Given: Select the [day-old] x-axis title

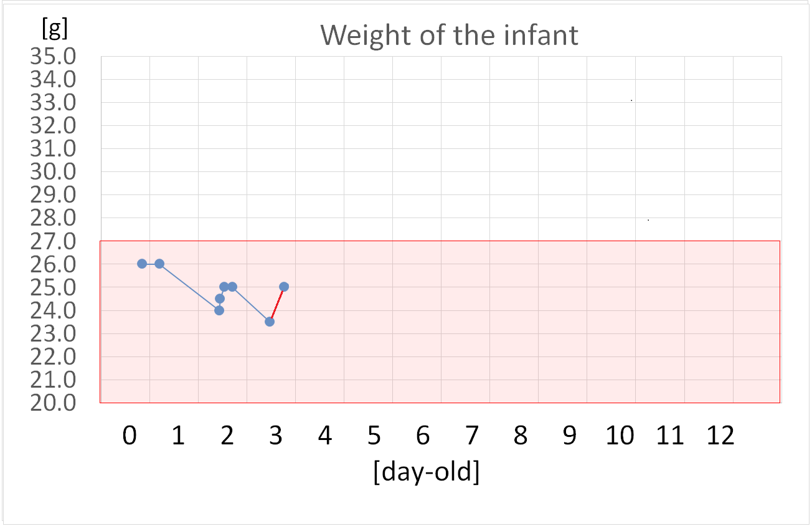Looking at the screenshot, I should point(427,473).
